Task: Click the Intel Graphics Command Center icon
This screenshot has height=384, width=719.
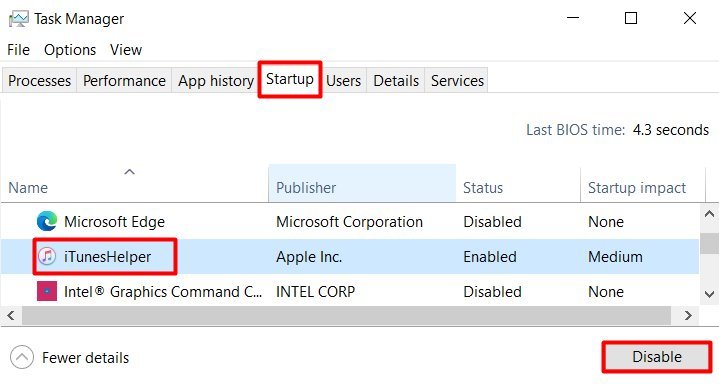Action: click(47, 291)
